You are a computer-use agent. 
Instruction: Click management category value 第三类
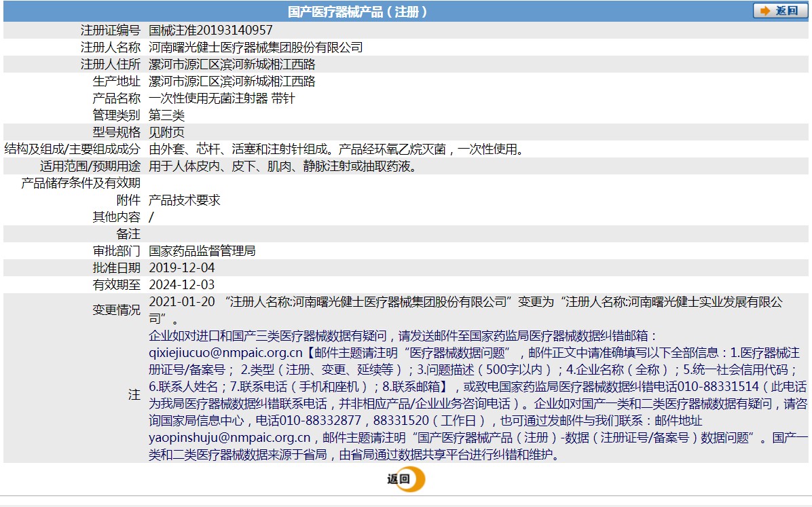pyautogui.click(x=167, y=115)
